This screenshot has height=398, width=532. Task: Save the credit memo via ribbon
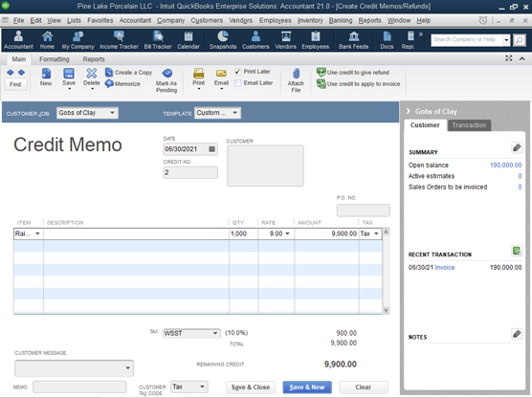(69, 77)
